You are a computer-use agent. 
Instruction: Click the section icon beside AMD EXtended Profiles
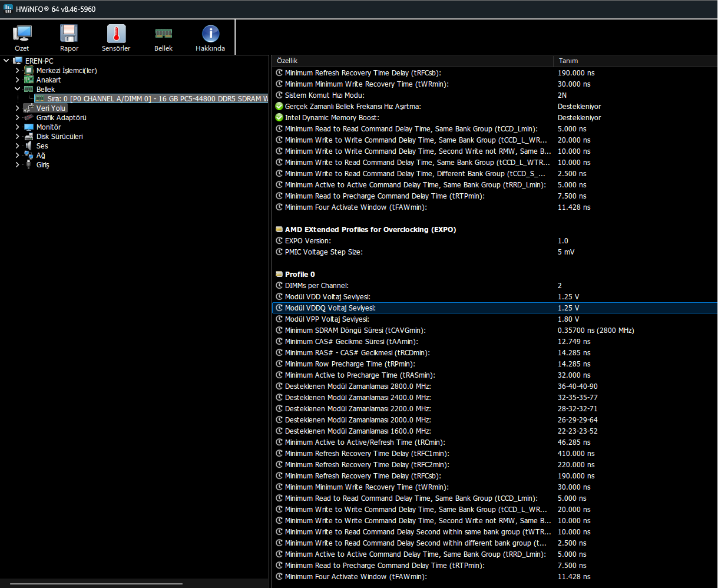279,229
